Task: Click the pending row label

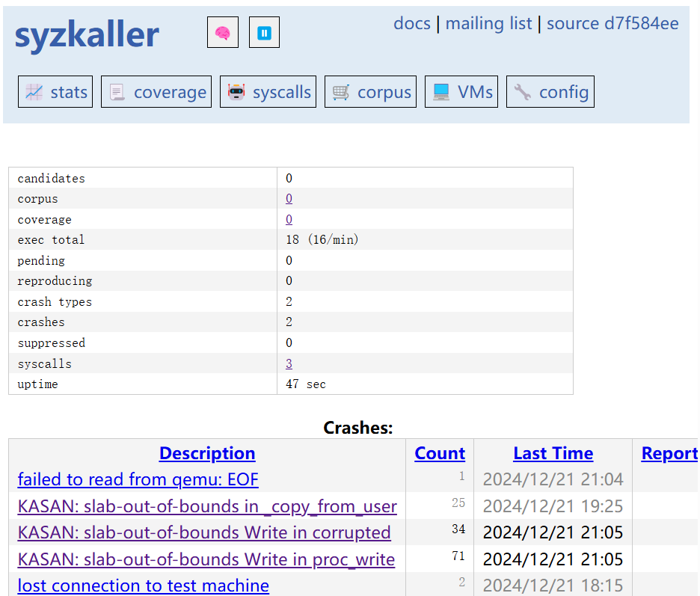Action: (41, 260)
